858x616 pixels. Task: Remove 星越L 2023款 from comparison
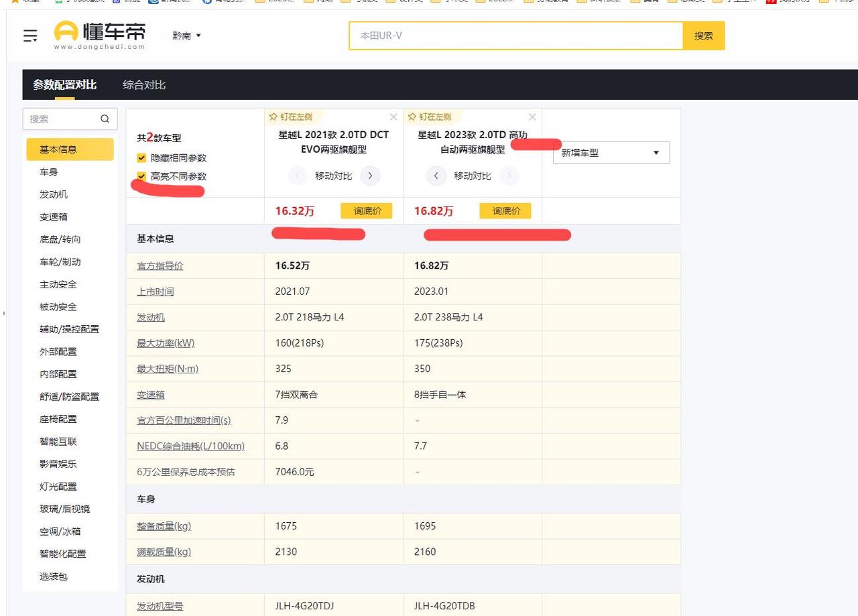pyautogui.click(x=532, y=117)
